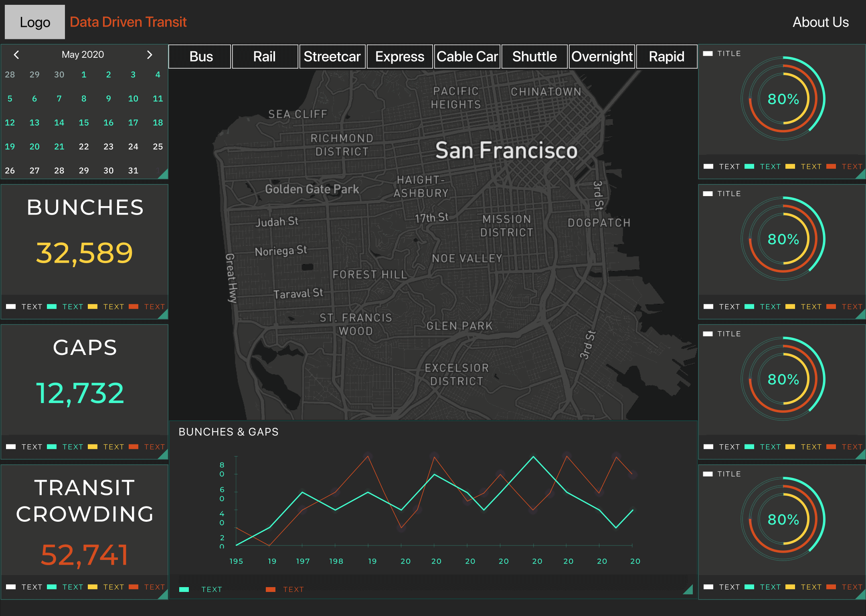The width and height of the screenshot is (866, 616).
Task: Click Bunches & Gaps chart resize corner
Action: coord(688,590)
